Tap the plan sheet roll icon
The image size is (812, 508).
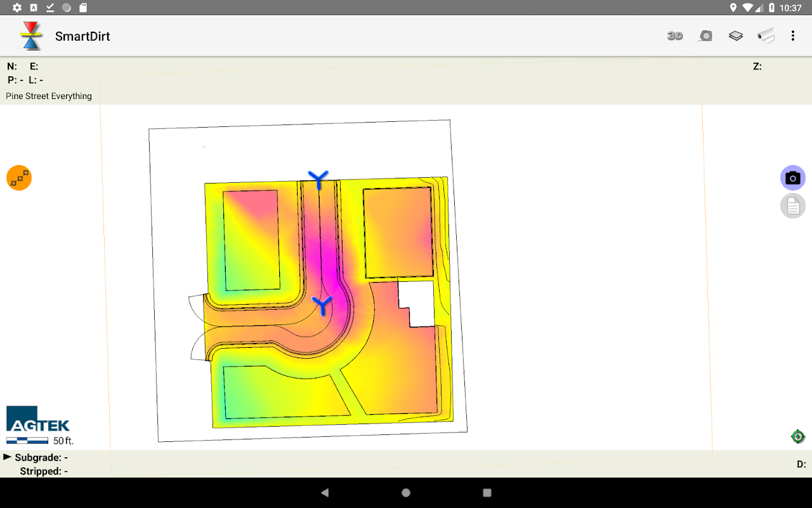pos(766,36)
